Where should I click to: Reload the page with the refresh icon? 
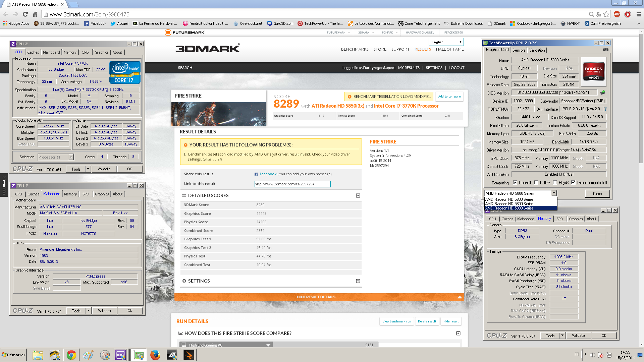tap(25, 14)
